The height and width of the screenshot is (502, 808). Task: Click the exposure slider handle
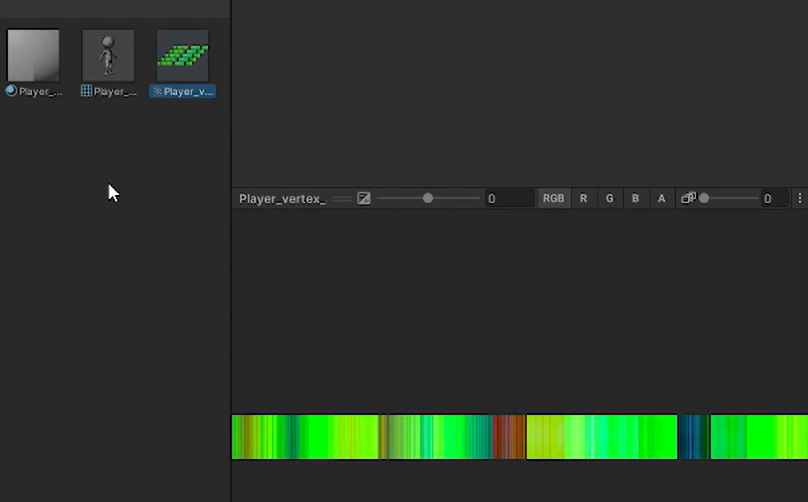(x=428, y=198)
